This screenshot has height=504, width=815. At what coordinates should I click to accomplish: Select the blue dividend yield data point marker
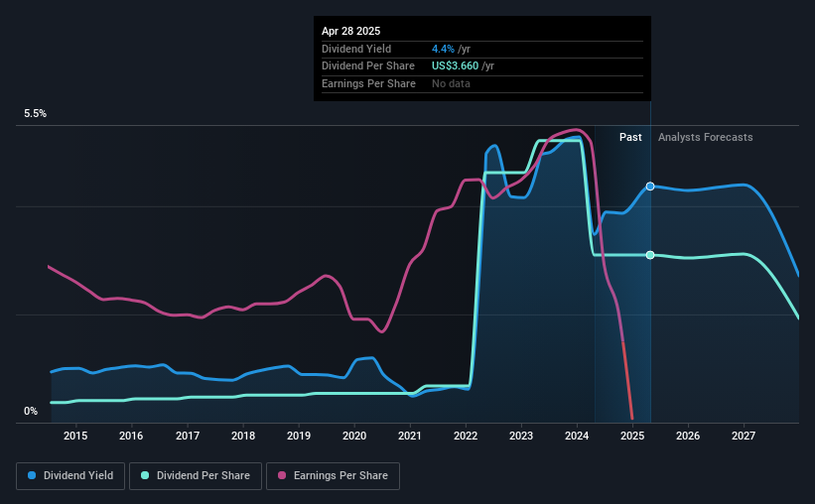pos(650,186)
